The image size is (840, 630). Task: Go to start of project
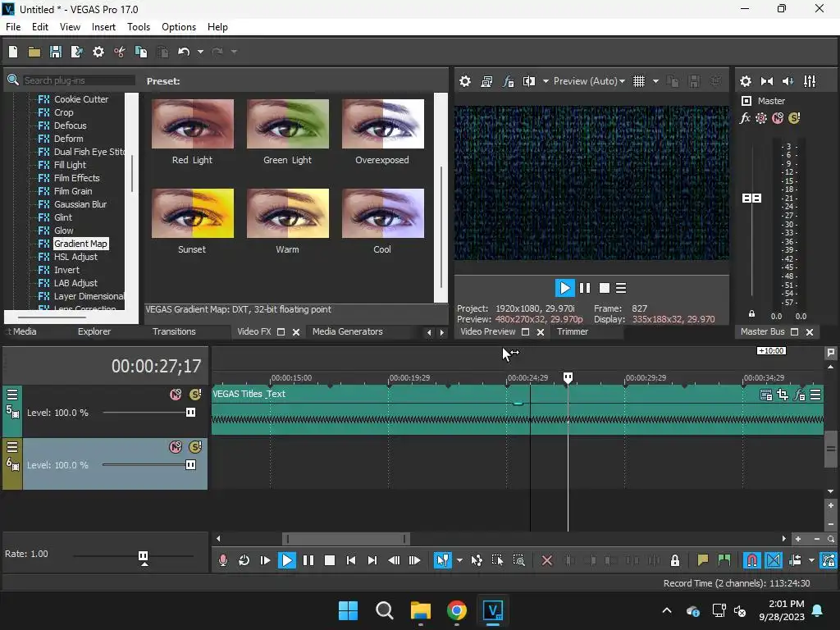[351, 560]
